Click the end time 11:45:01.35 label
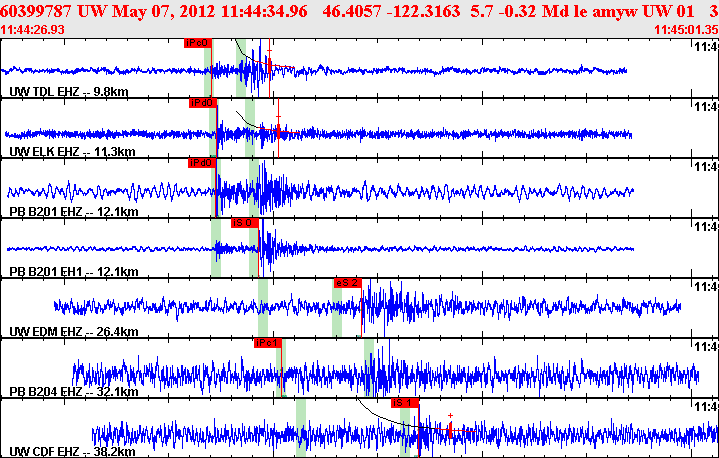The height and width of the screenshot is (458, 719). tap(686, 30)
